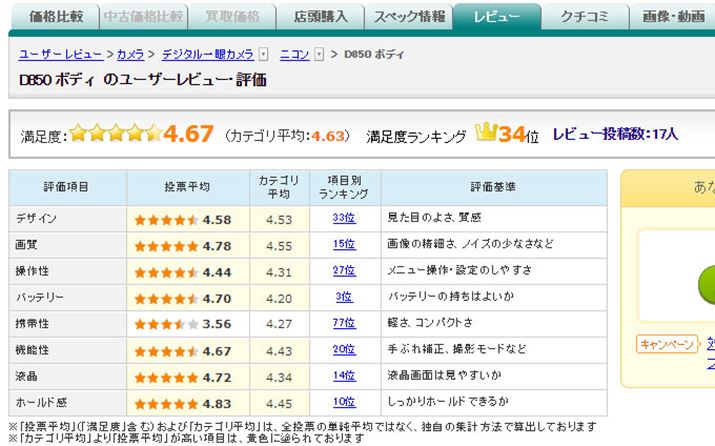The image size is (715, 446).
Task: Click the overall satisfaction star rating
Action: pos(115,134)
